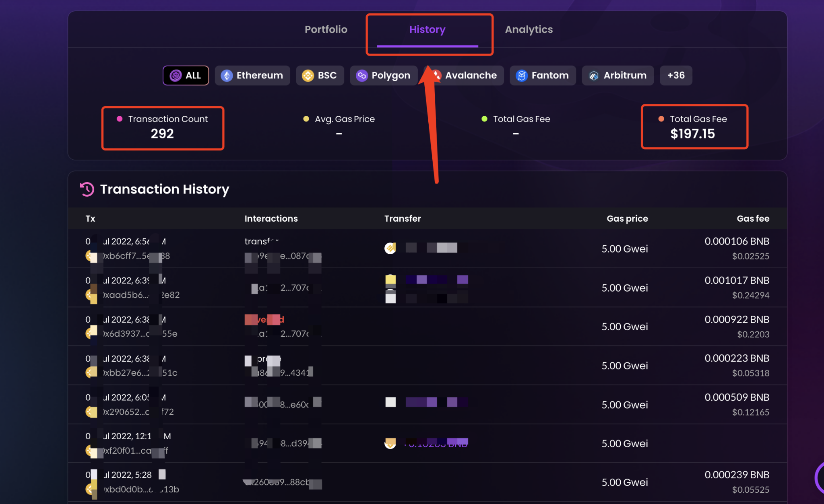Toggle the ALL networks filter chip

pyautogui.click(x=186, y=76)
